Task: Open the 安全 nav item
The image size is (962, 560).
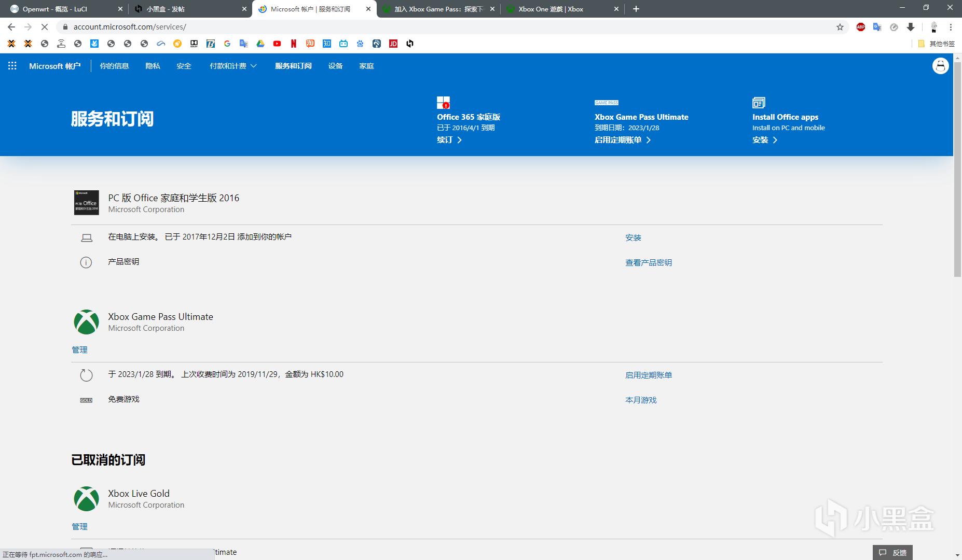Action: click(184, 66)
